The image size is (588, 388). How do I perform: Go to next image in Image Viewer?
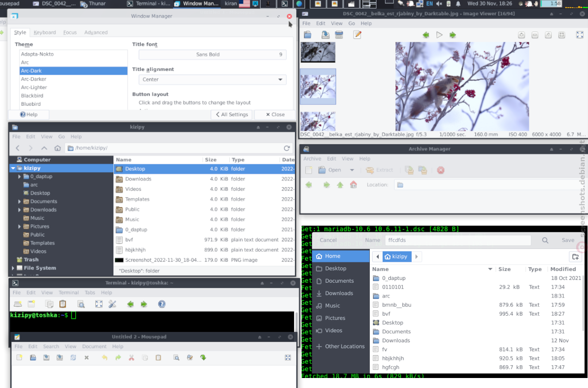pos(453,35)
